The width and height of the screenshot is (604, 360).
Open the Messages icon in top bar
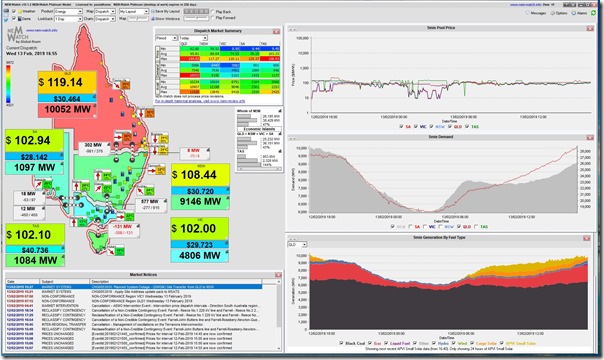pos(527,13)
